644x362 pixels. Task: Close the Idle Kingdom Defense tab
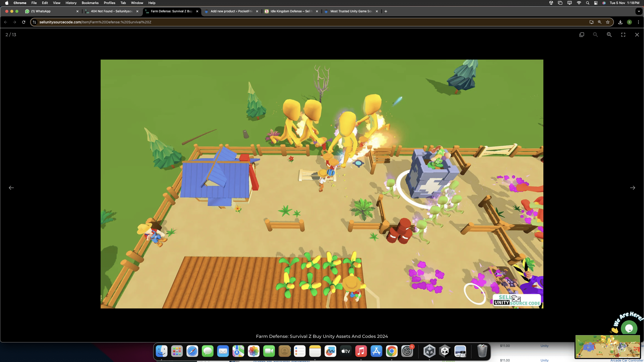point(317,11)
